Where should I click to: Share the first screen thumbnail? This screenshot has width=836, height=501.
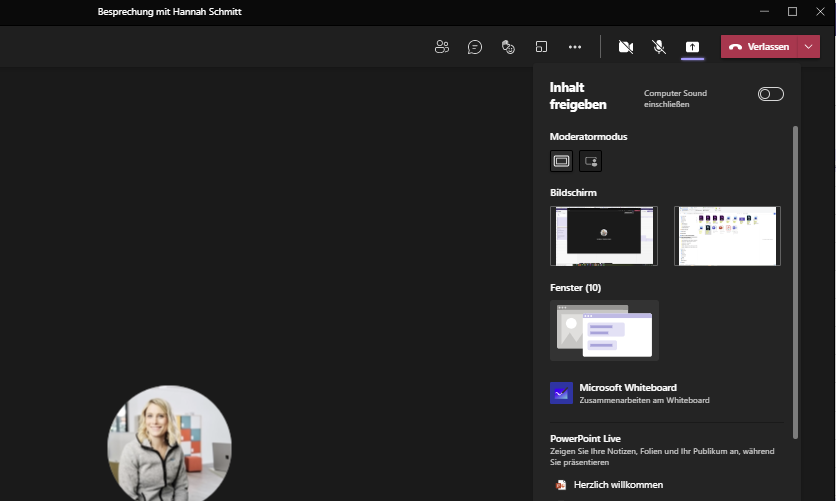click(604, 236)
